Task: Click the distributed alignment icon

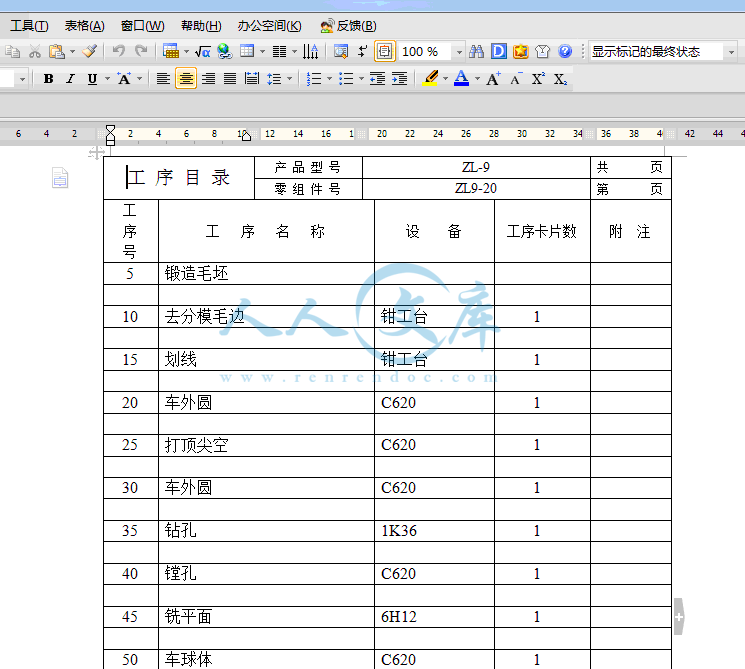Action: click(x=252, y=78)
